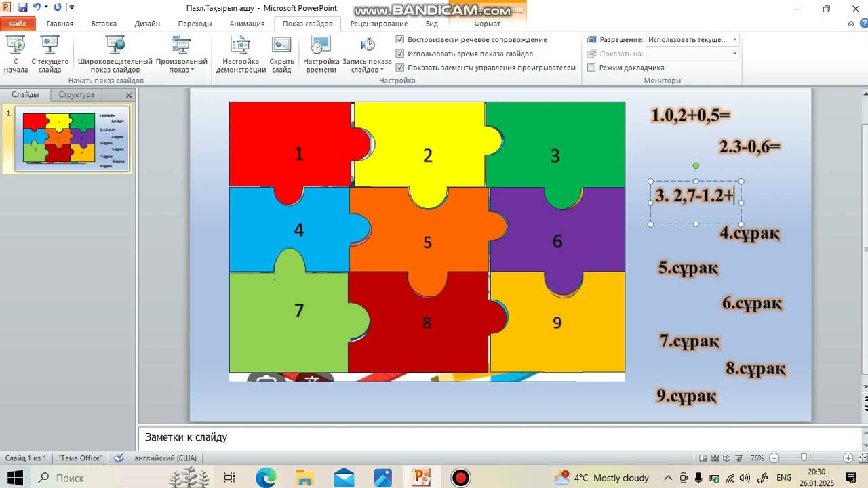Open volume control in system tray
Viewport: 868px width, 488px height.
[x=745, y=478]
